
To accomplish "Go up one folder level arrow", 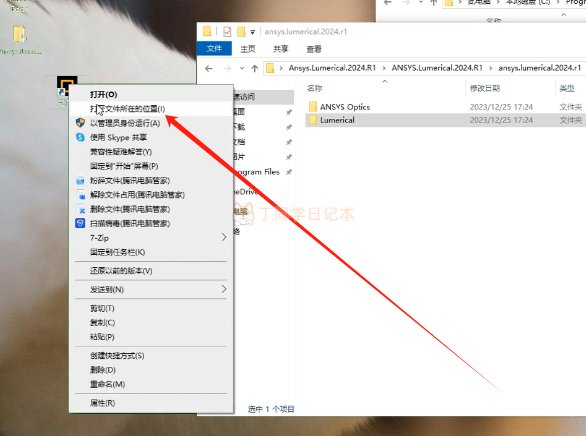I will tap(255, 68).
